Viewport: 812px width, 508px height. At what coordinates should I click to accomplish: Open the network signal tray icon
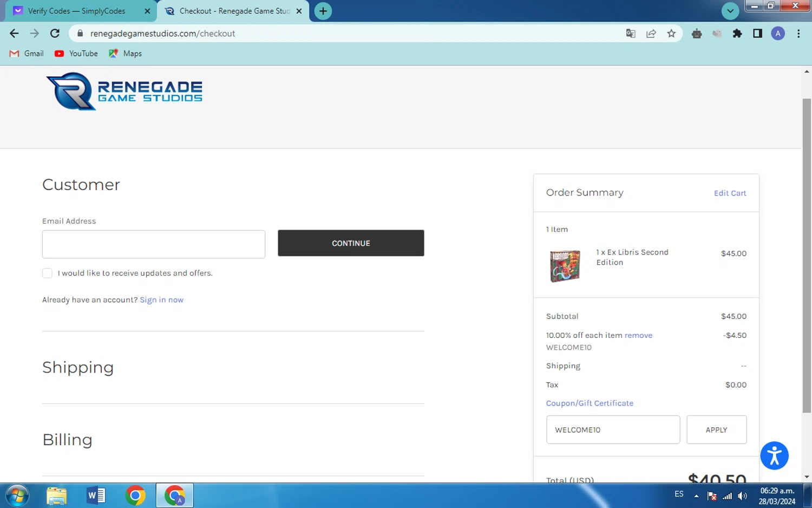tap(728, 496)
